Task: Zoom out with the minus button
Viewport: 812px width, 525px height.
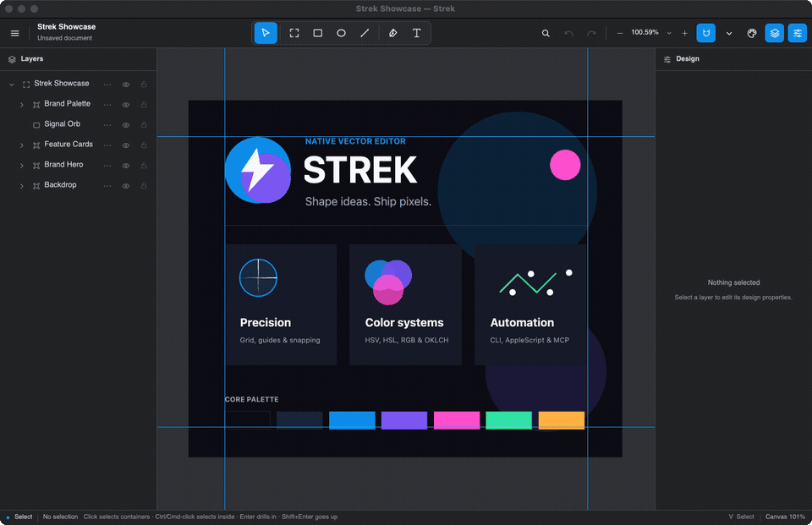Action: pos(620,33)
